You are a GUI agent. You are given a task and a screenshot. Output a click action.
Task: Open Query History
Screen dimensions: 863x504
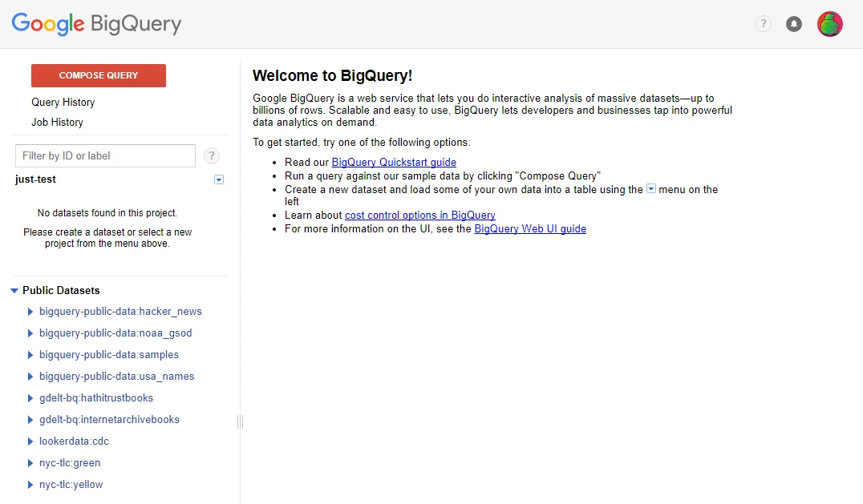(x=63, y=103)
